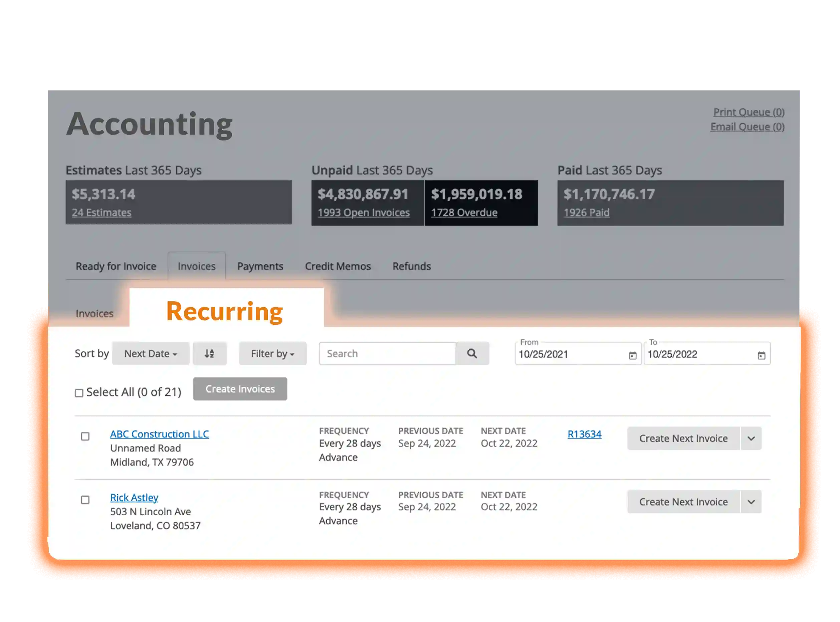Expand chevron beside Rick Astley's Create Next Invoice
Screen dimensions: 840x622
tap(751, 502)
